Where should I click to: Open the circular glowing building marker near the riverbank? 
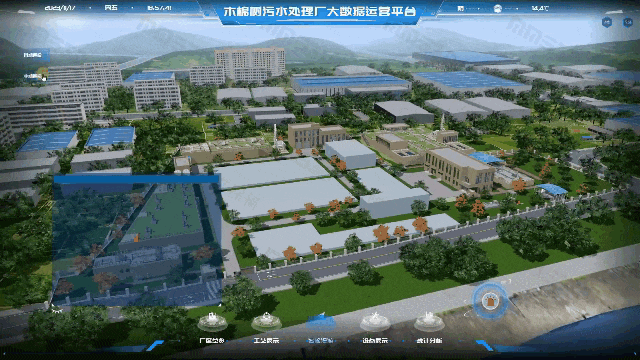(490, 301)
